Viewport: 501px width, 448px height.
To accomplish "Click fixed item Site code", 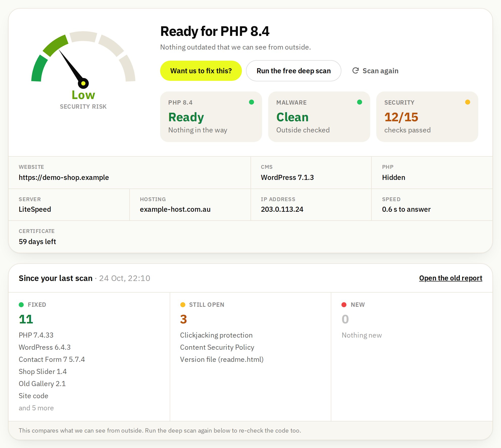I will [x=33, y=396].
